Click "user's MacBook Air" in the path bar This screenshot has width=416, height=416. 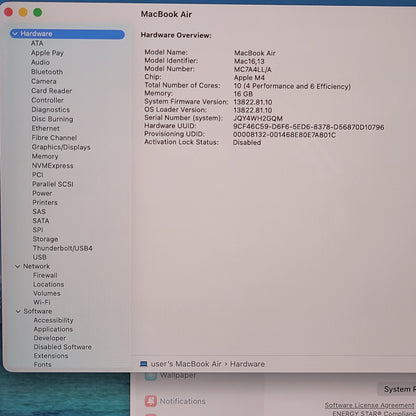click(x=186, y=364)
